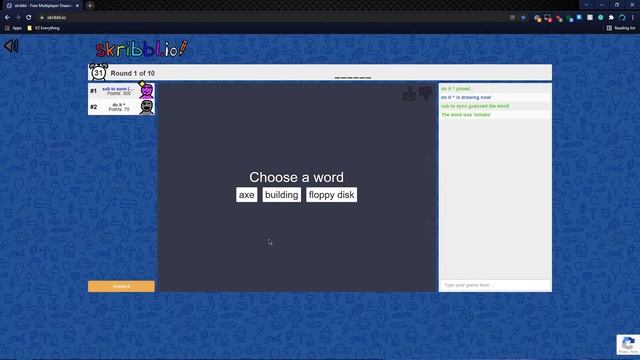Click the skribbl.io logo
The height and width of the screenshot is (360, 640).
[x=142, y=49]
